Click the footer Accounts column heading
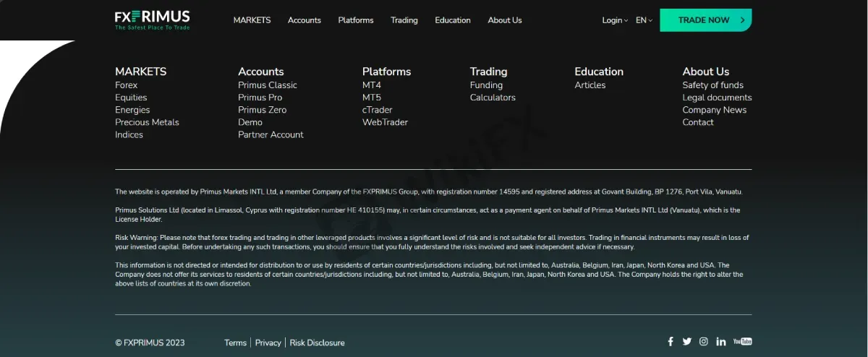Image resolution: width=868 pixels, height=357 pixels. (260, 72)
